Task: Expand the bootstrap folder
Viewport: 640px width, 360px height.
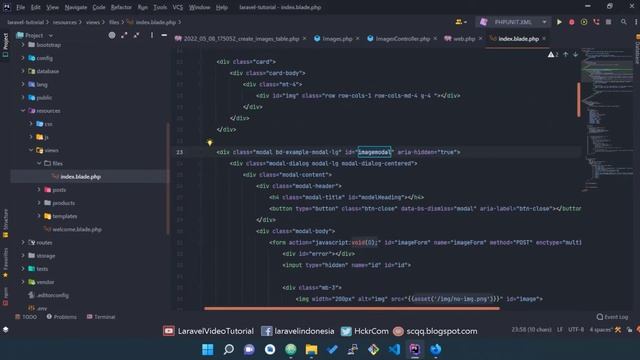Action: coord(23,45)
